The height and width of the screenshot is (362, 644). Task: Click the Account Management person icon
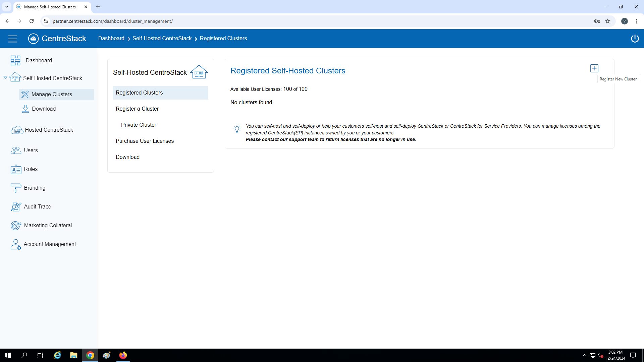click(x=15, y=244)
